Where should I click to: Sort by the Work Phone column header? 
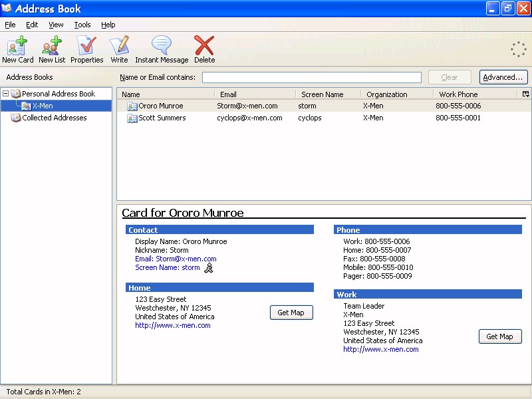[x=475, y=94]
